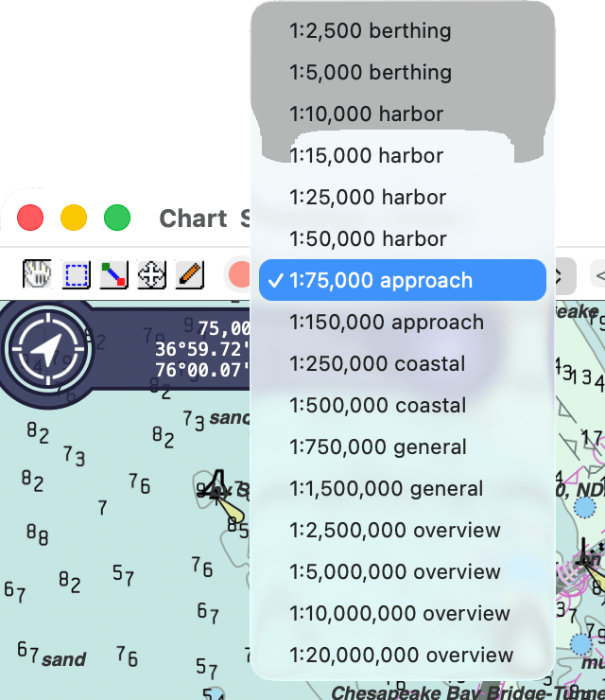Choose 1:15,000 harbor scale
Screen dimensions: 605x700
coord(403,155)
